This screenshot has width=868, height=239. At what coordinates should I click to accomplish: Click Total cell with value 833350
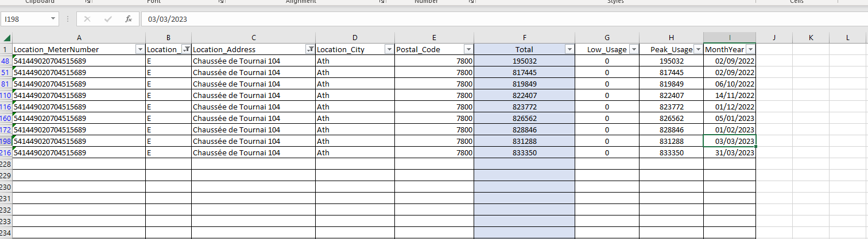[x=524, y=152]
